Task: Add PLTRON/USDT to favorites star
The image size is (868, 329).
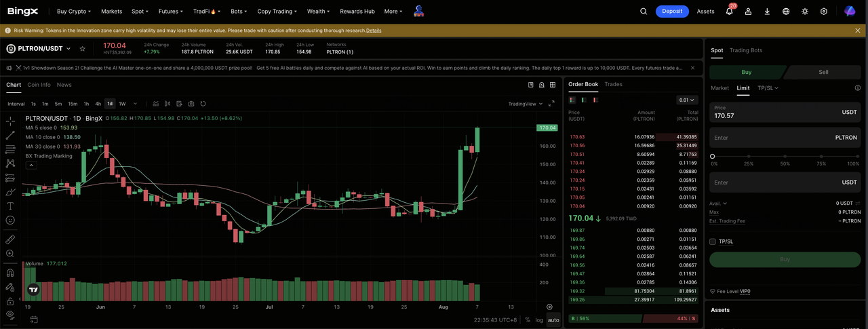Action: pyautogui.click(x=83, y=49)
